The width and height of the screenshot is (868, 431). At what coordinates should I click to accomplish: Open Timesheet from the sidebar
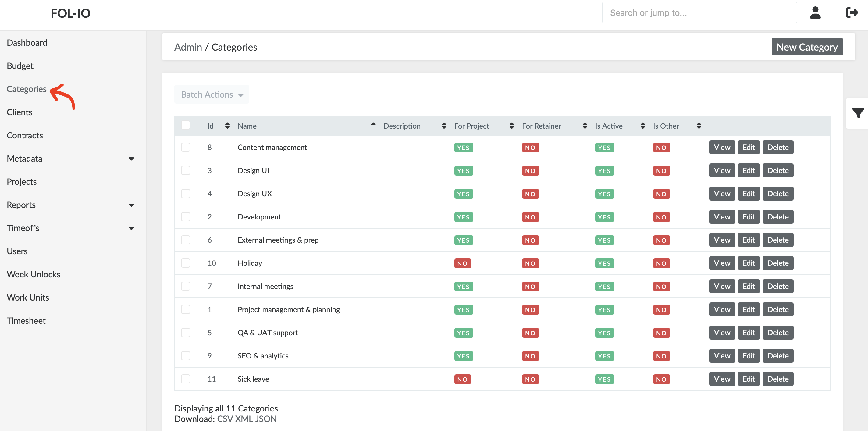click(26, 320)
